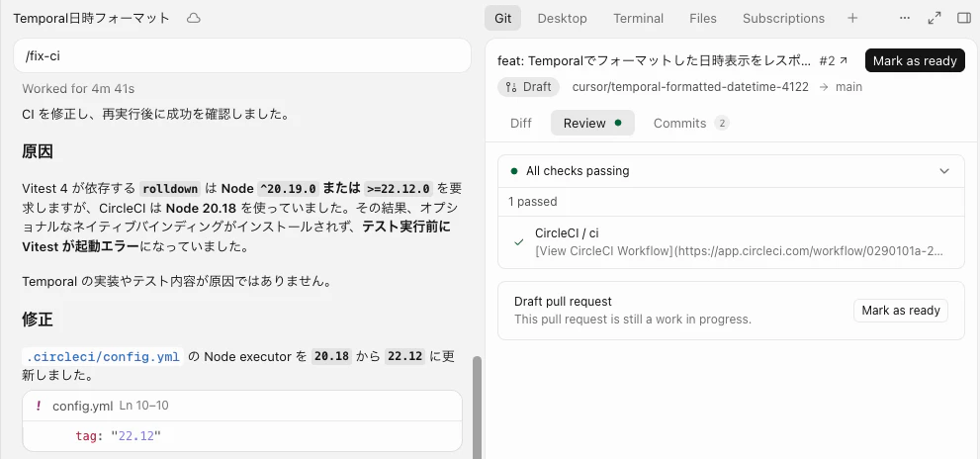Show the Diff view
Screen dimensions: 980x459
tap(520, 124)
